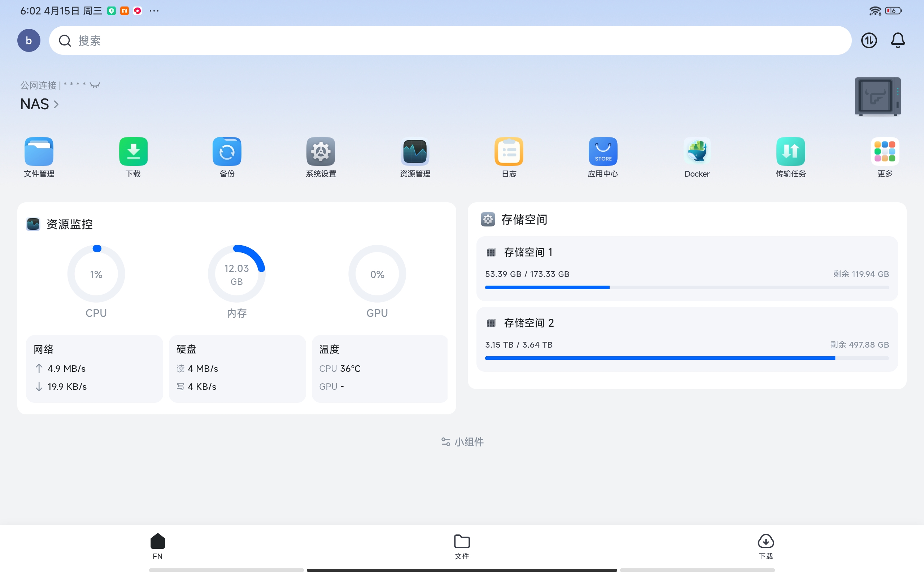Click the transfer status icon beside the bell
The image size is (924, 577).
click(868, 40)
